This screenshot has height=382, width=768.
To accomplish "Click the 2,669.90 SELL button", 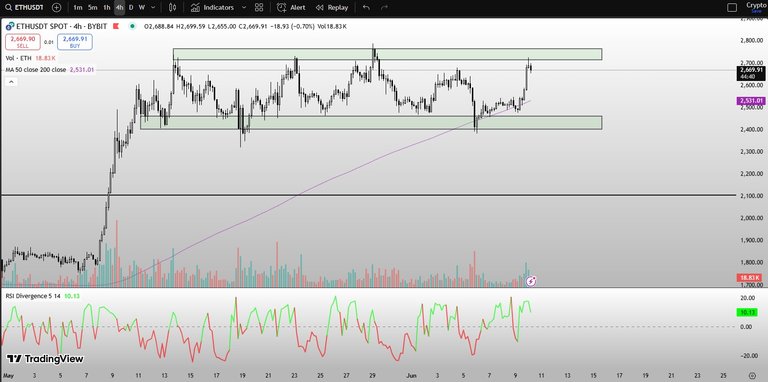I will pos(23,42).
